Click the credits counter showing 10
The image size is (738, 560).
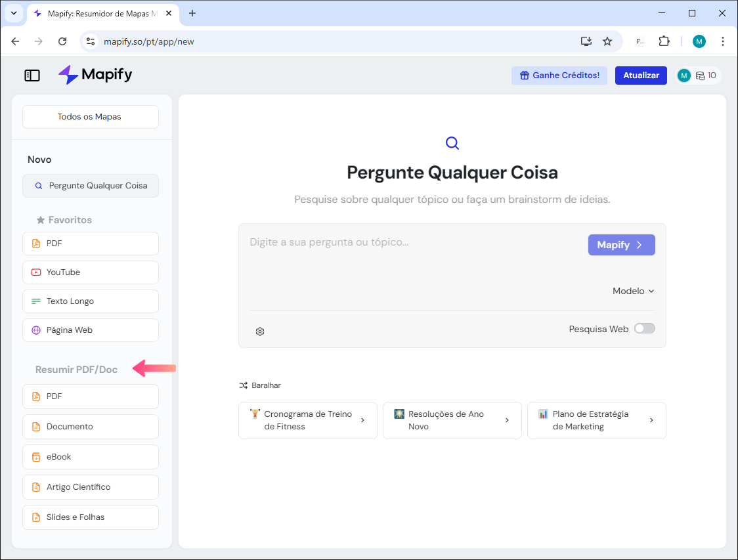pyautogui.click(x=706, y=75)
